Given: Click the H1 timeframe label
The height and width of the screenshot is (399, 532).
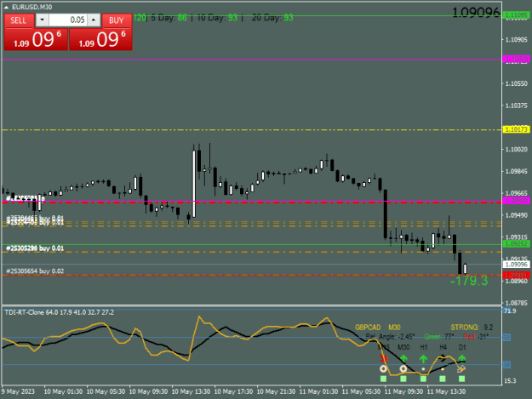Looking at the screenshot, I should click(423, 347).
